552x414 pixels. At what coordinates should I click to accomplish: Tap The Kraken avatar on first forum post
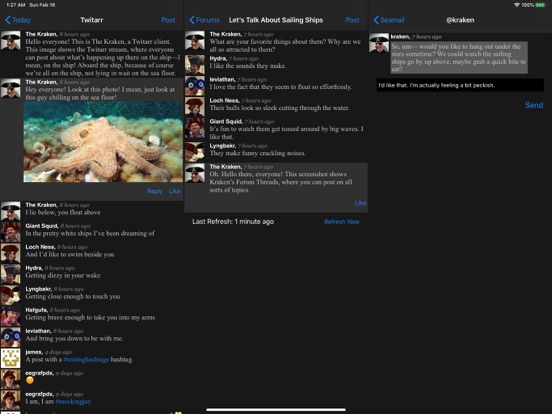(195, 41)
